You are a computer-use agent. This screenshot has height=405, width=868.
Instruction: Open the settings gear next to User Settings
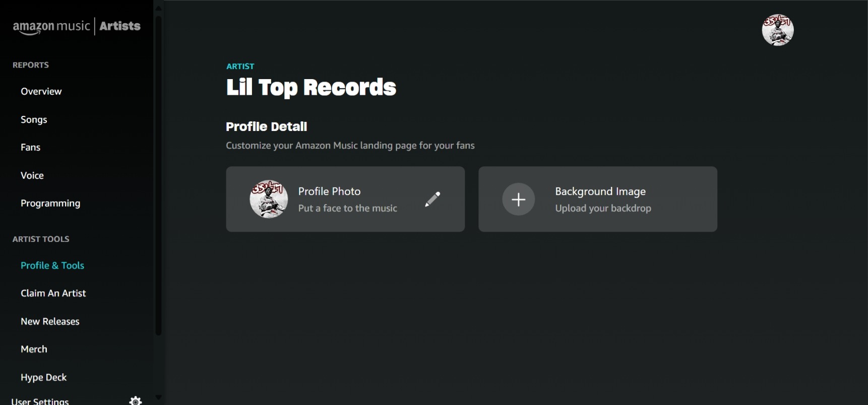(x=135, y=400)
